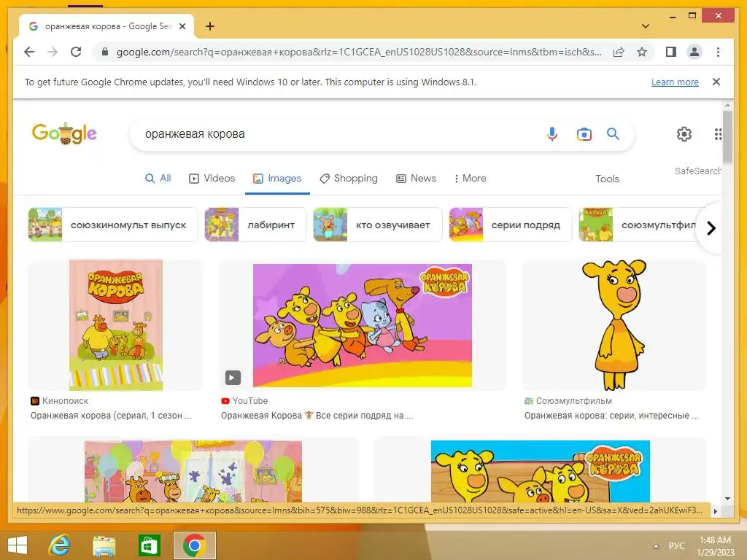Search by image with camera icon
The image size is (747, 560).
click(x=584, y=134)
